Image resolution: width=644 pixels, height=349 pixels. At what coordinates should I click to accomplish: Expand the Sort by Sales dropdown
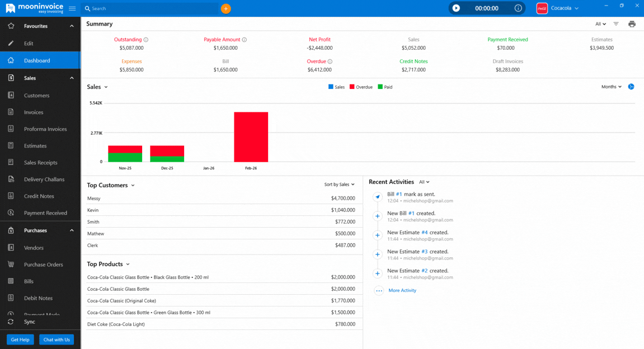click(339, 185)
